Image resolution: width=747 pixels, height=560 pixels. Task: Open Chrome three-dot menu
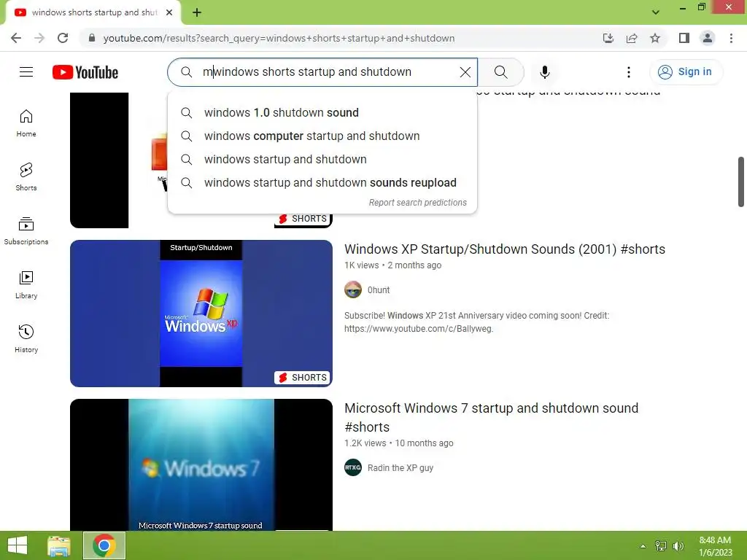[731, 38]
